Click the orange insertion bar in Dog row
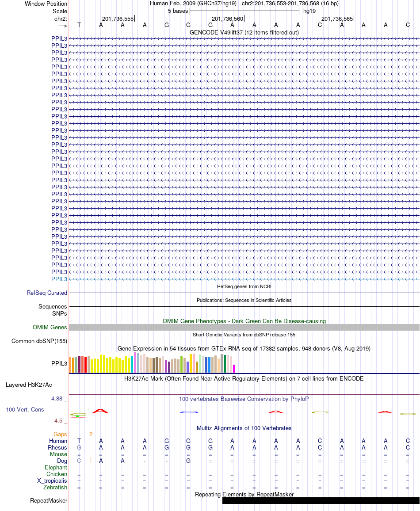The height and width of the screenshot is (511, 420). [x=91, y=461]
